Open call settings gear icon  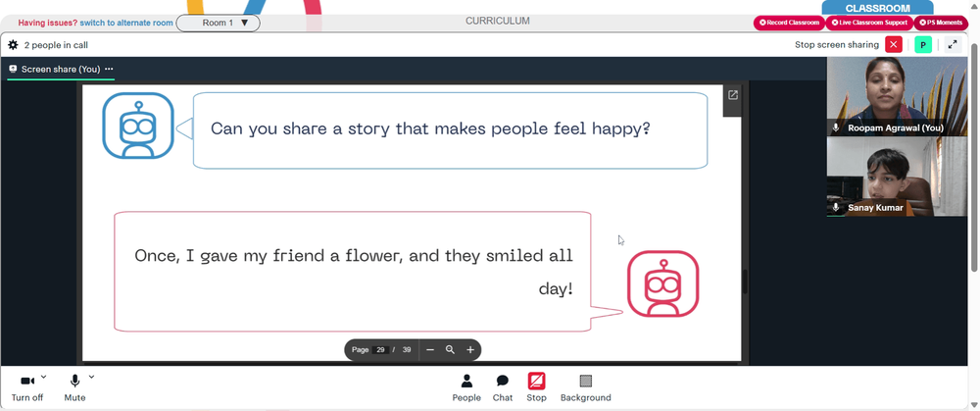click(x=13, y=45)
